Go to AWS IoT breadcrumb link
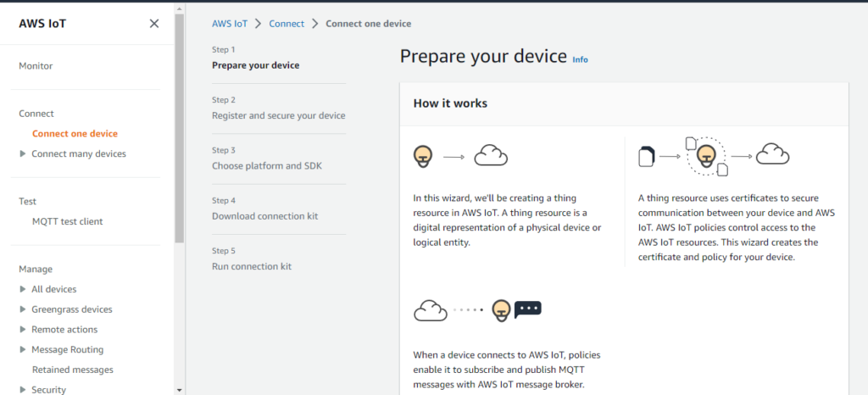868x395 pixels. (x=230, y=24)
